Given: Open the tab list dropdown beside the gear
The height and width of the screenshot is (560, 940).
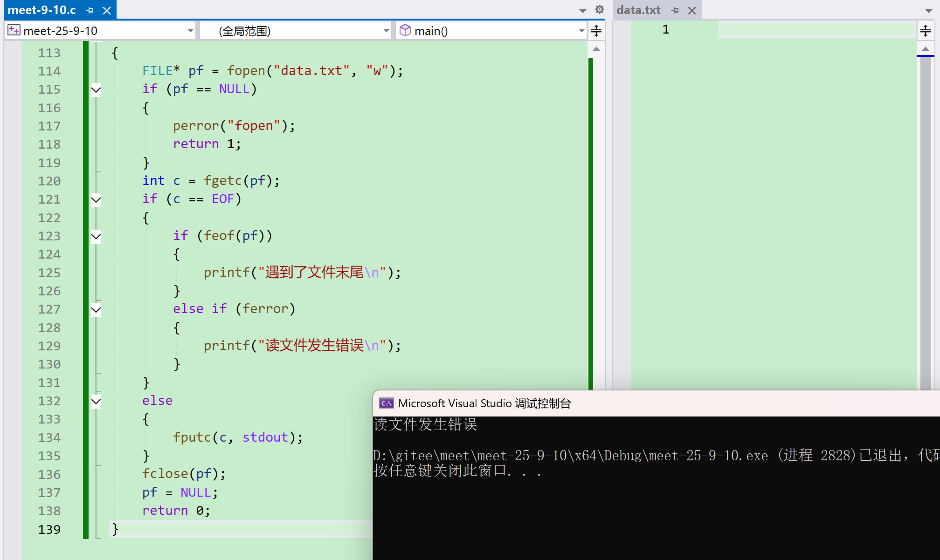Looking at the screenshot, I should [583, 10].
